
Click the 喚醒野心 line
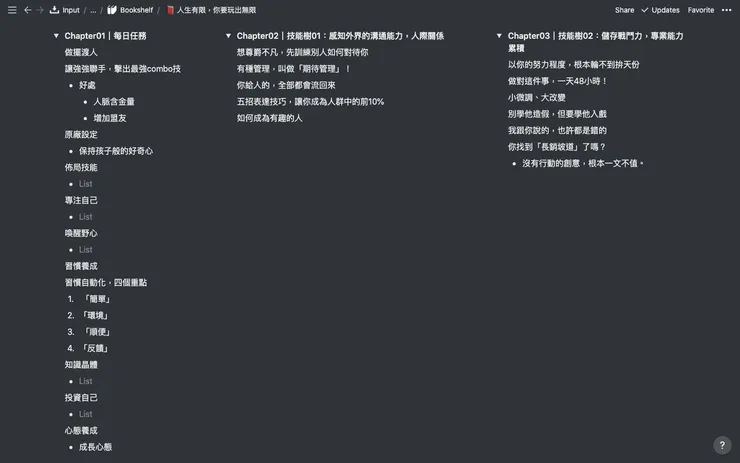[81, 234]
